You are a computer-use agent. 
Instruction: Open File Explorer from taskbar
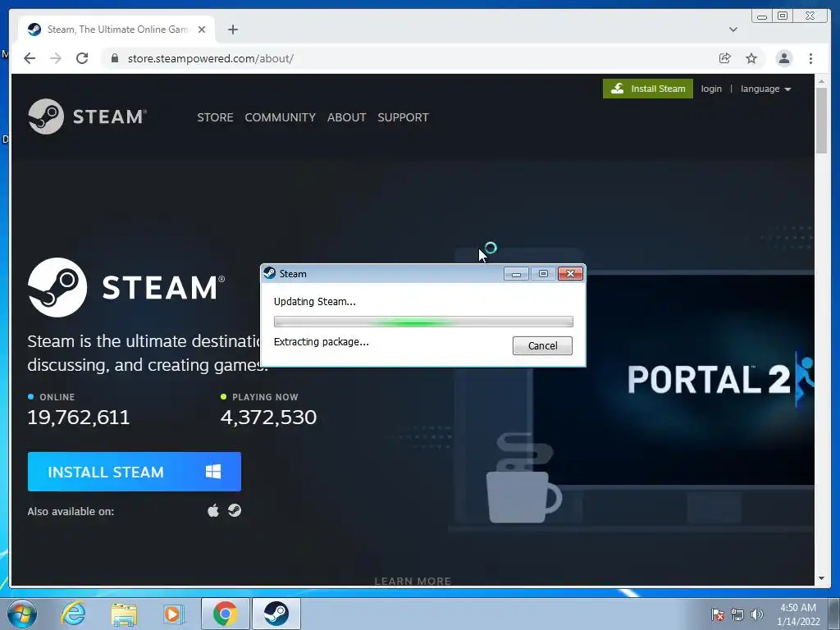(124, 614)
